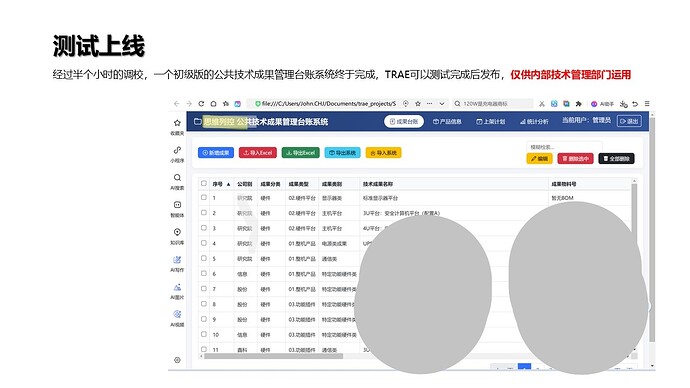Check the checkbox for row 1
Screen dimensions: 690x388
pos(204,198)
